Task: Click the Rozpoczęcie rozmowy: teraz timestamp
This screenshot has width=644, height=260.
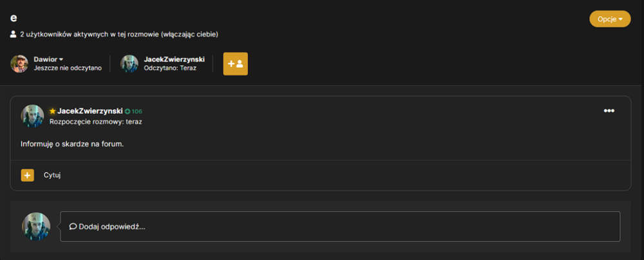Action: 96,122
